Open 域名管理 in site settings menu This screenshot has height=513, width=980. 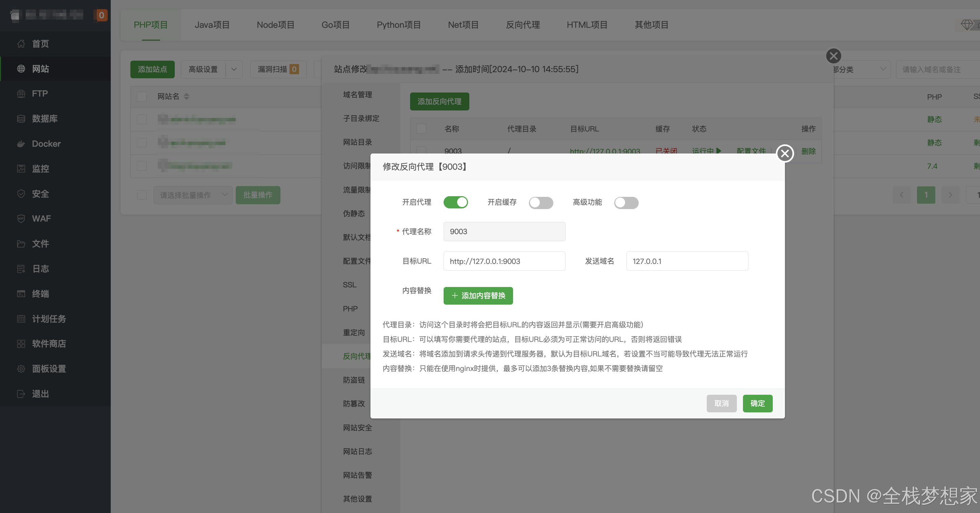pyautogui.click(x=357, y=95)
